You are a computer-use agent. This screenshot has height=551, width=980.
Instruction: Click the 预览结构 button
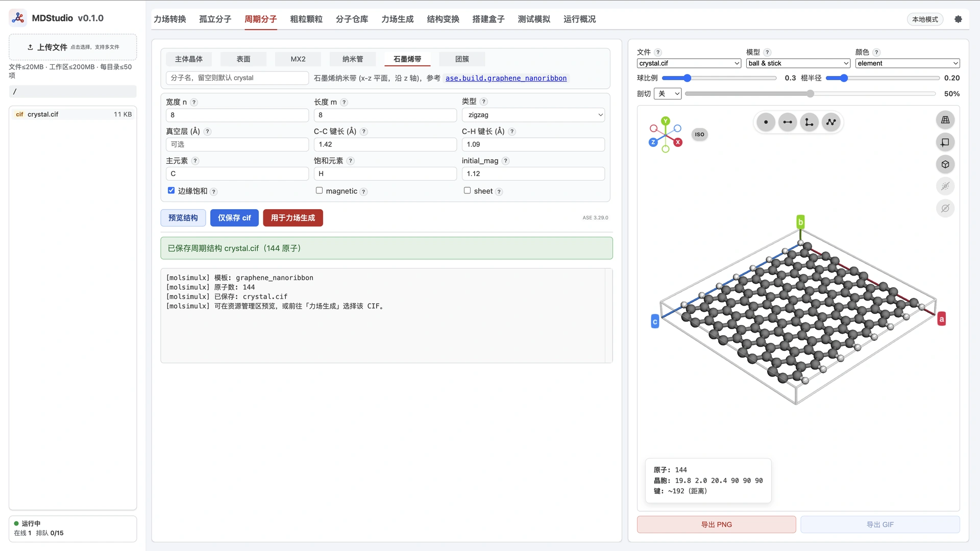pyautogui.click(x=183, y=218)
